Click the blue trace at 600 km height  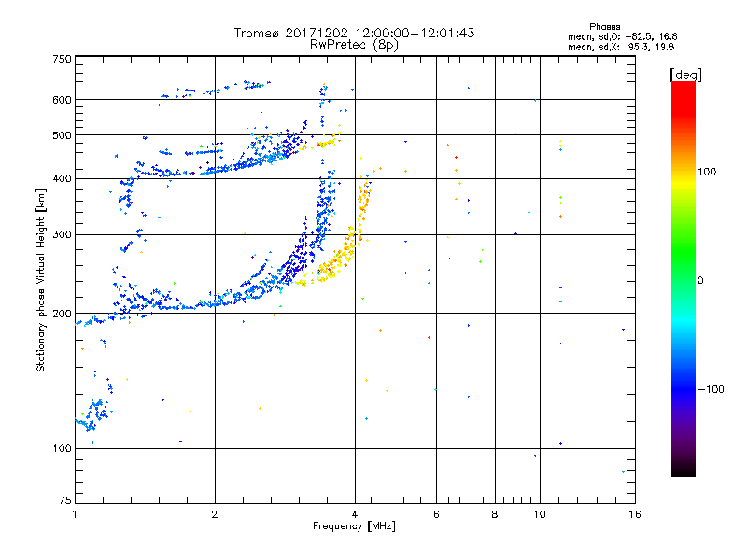point(215,90)
